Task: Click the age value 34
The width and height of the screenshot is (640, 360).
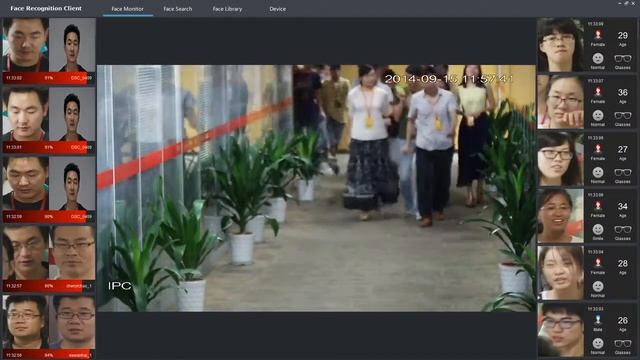Action: click(622, 207)
